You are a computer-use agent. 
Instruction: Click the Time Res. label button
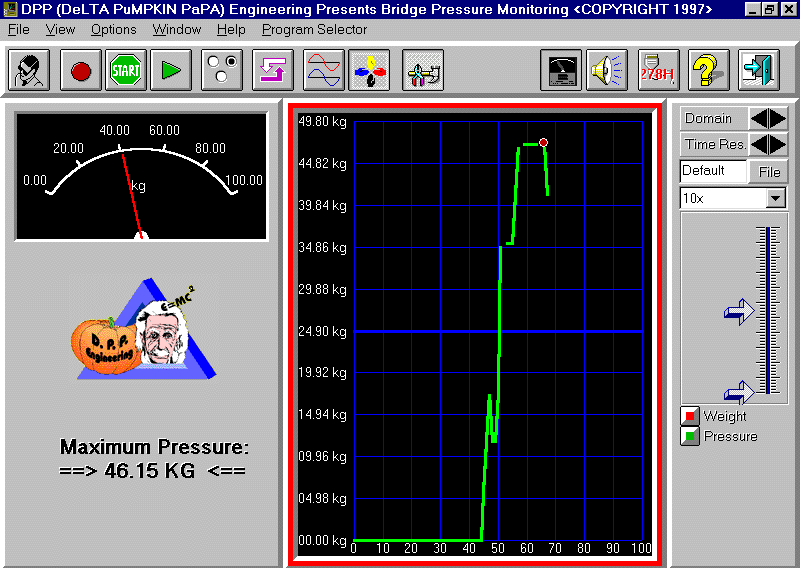[714, 144]
